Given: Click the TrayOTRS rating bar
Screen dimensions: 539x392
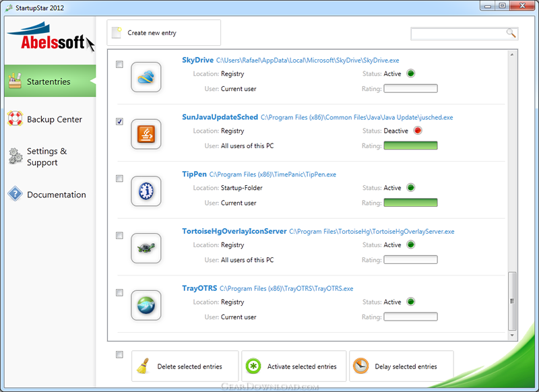Looking at the screenshot, I should [410, 317].
